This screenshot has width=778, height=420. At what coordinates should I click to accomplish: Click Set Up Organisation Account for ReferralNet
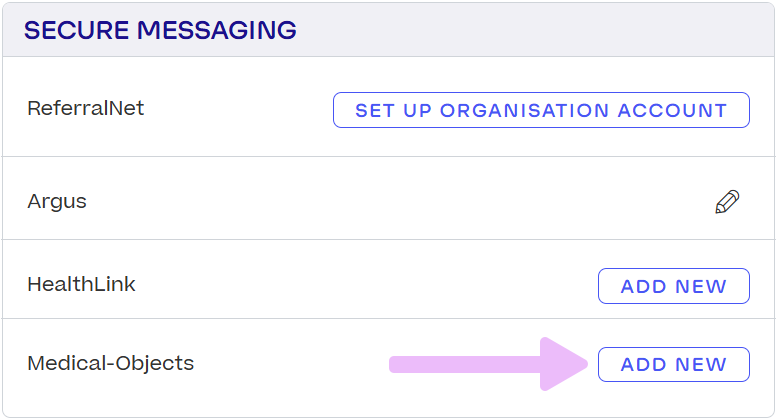[x=541, y=110]
